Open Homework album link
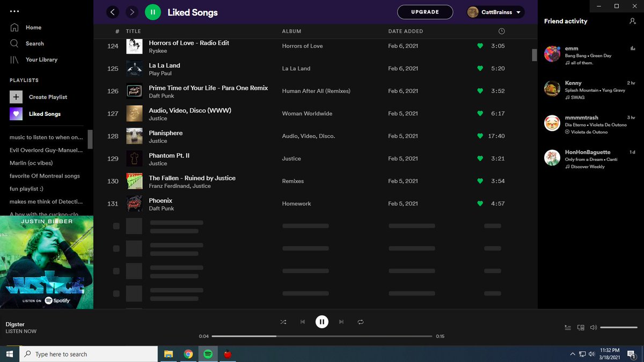644x362 pixels. [x=297, y=204]
